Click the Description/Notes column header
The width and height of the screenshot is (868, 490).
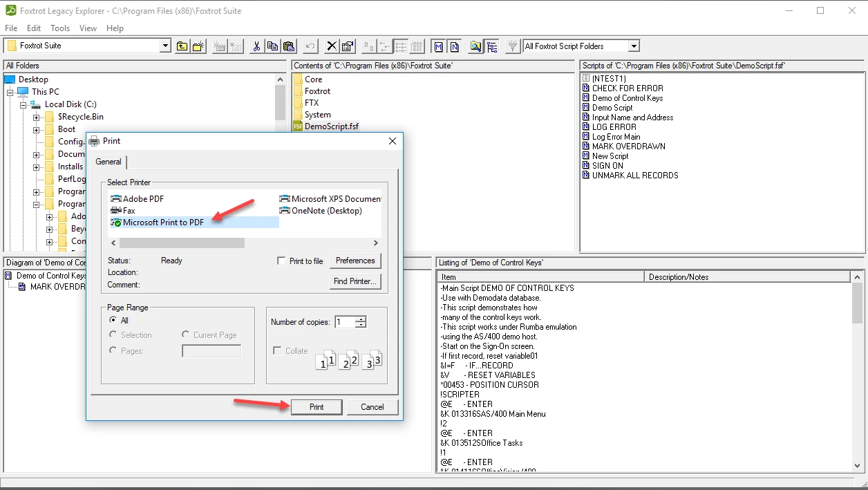pyautogui.click(x=746, y=277)
